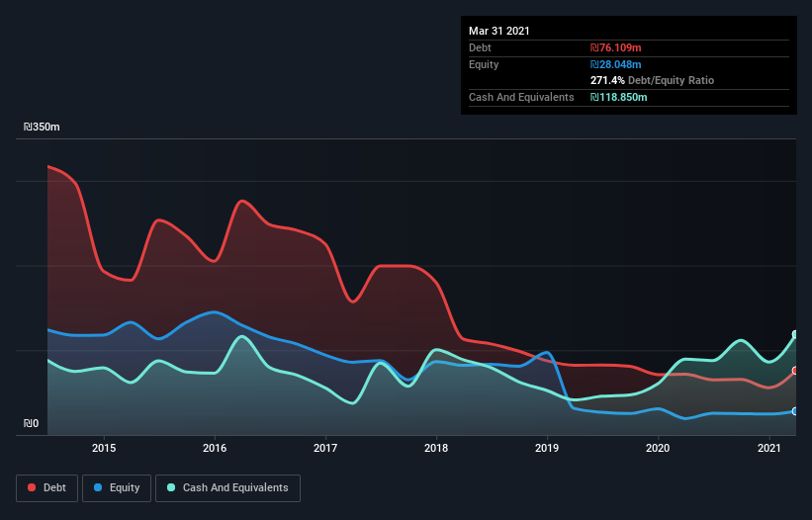Click the 2020 x-axis label
Image resolution: width=812 pixels, height=520 pixels.
[x=658, y=448]
